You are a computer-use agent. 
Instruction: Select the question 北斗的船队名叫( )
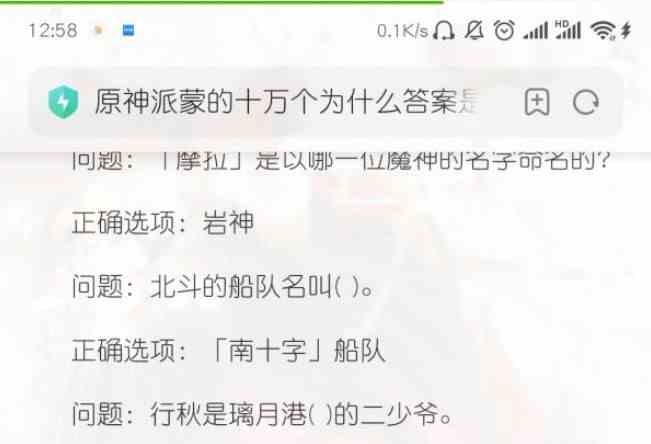tap(223, 287)
